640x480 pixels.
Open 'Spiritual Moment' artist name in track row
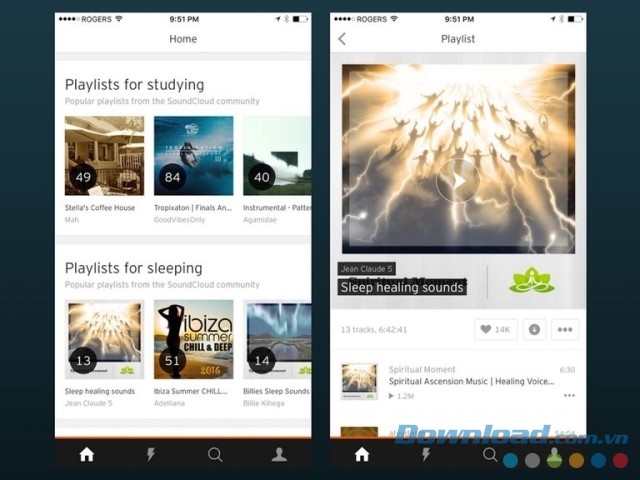[x=422, y=369]
